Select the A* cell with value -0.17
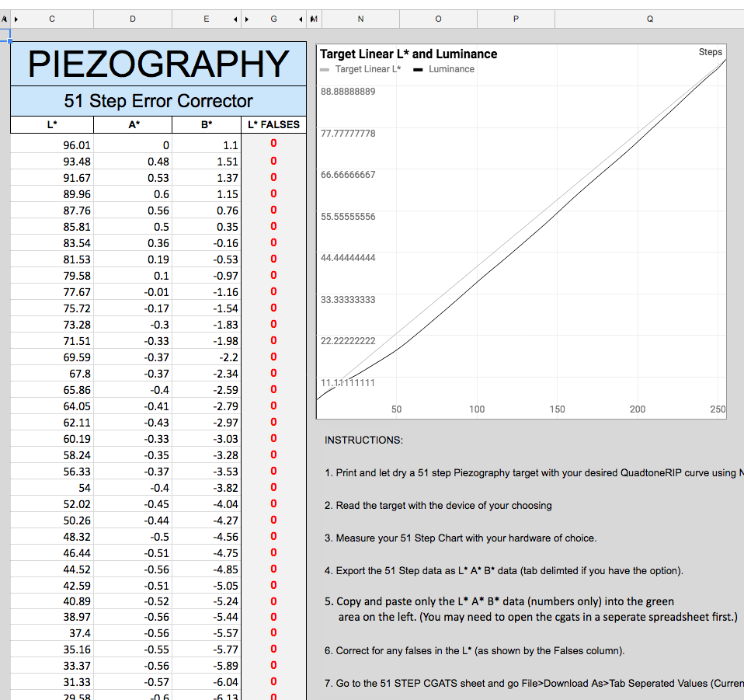 click(133, 308)
